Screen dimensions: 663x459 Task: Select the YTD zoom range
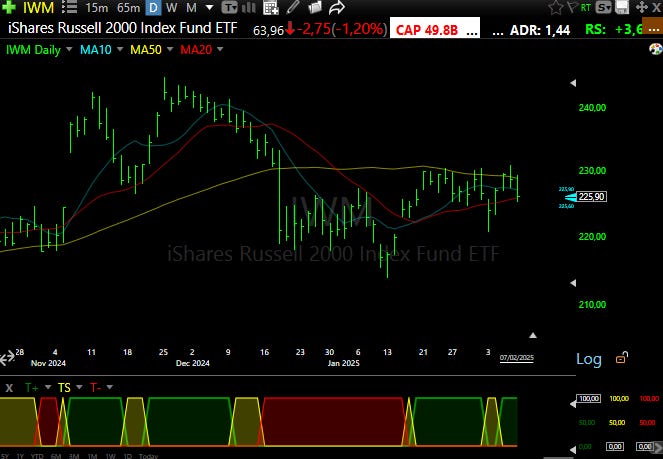click(x=37, y=456)
